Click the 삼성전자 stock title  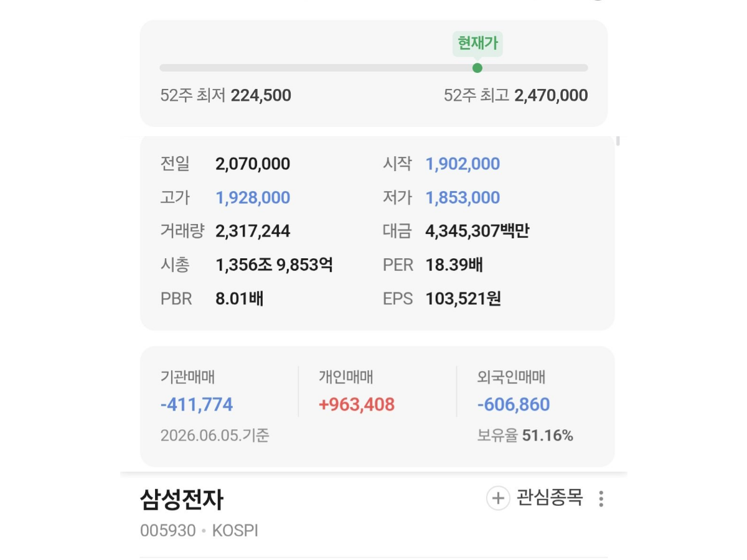(x=182, y=499)
